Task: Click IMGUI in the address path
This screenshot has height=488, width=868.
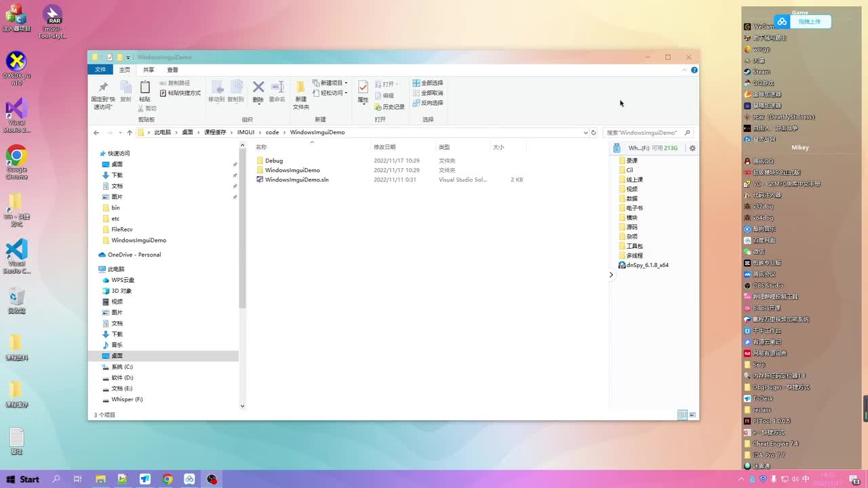Action: click(x=245, y=132)
